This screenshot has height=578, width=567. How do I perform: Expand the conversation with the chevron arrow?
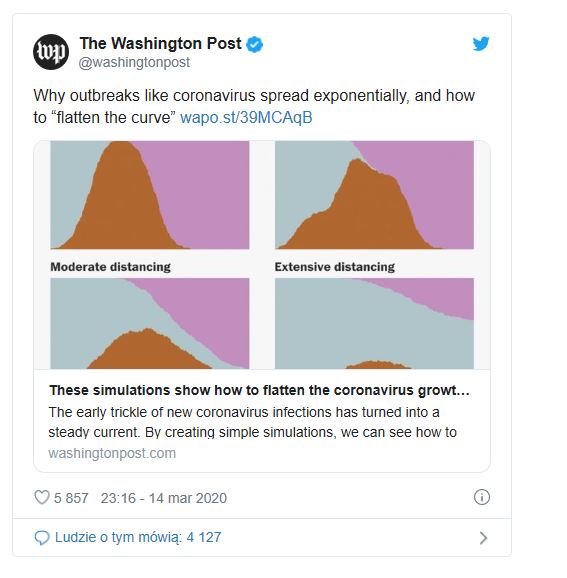pyautogui.click(x=483, y=538)
